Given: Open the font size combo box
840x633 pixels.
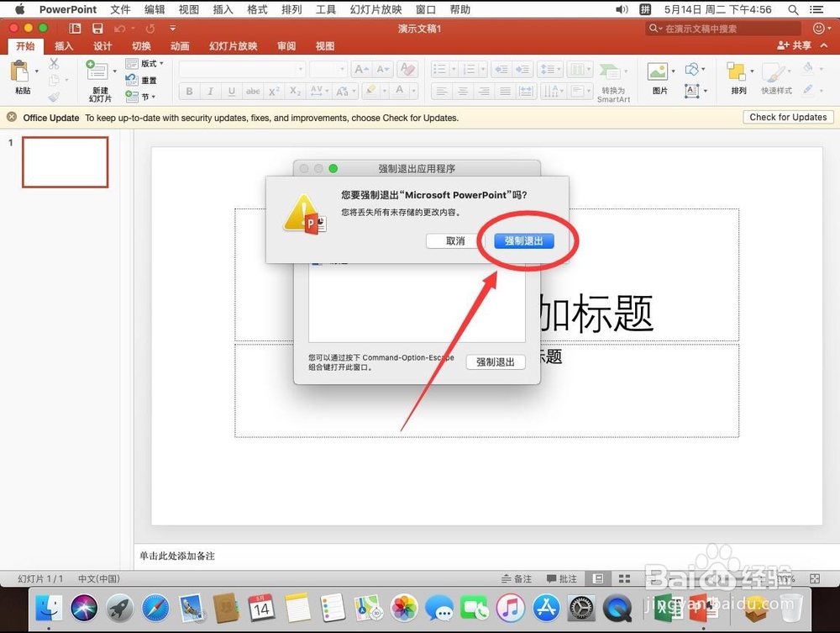Looking at the screenshot, I should click(328, 69).
